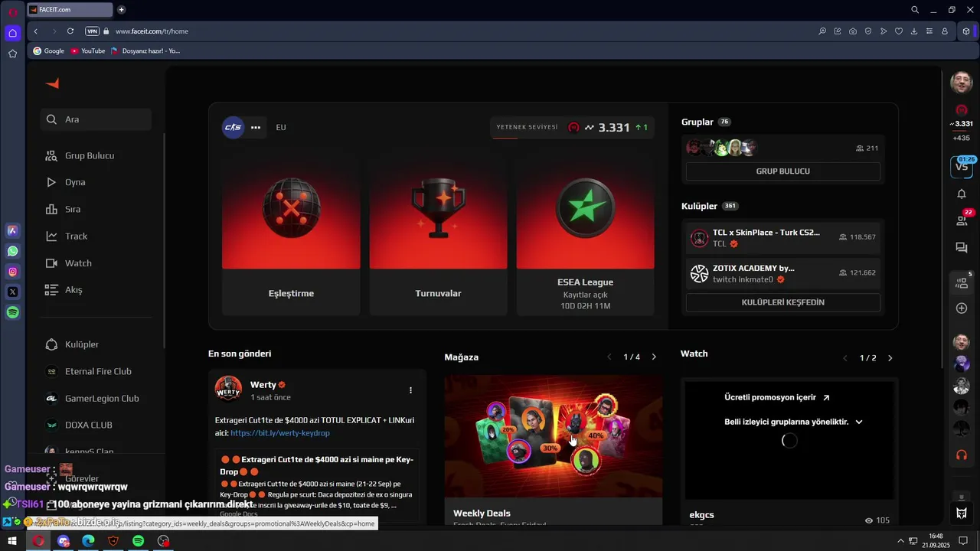Open browser profile icon in toolbar
Viewport: 980px width, 551px height.
(x=945, y=31)
